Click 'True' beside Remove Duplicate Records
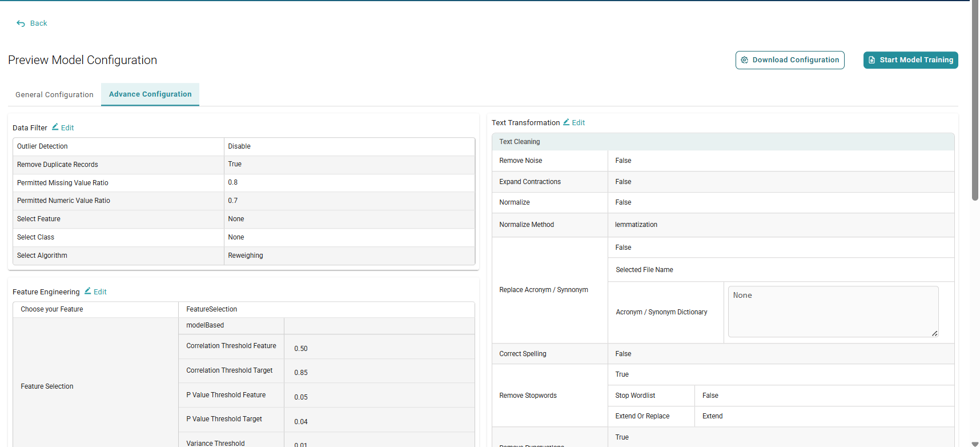 tap(235, 164)
